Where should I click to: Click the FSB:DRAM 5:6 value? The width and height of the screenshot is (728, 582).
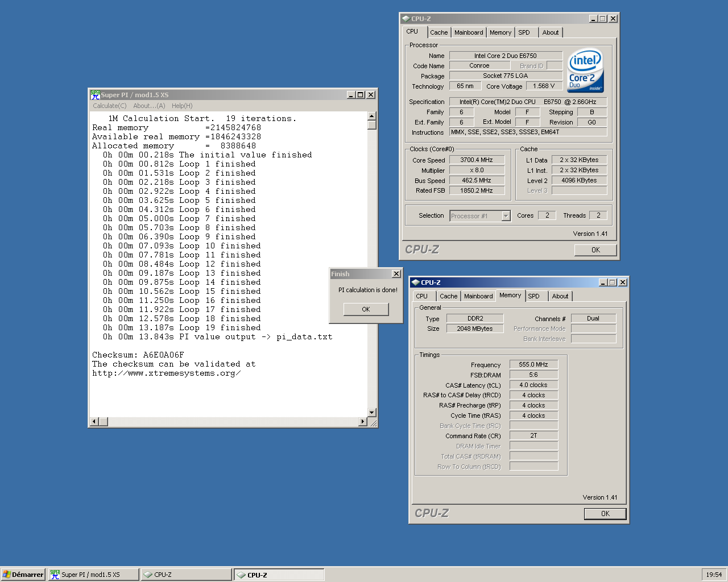[533, 375]
